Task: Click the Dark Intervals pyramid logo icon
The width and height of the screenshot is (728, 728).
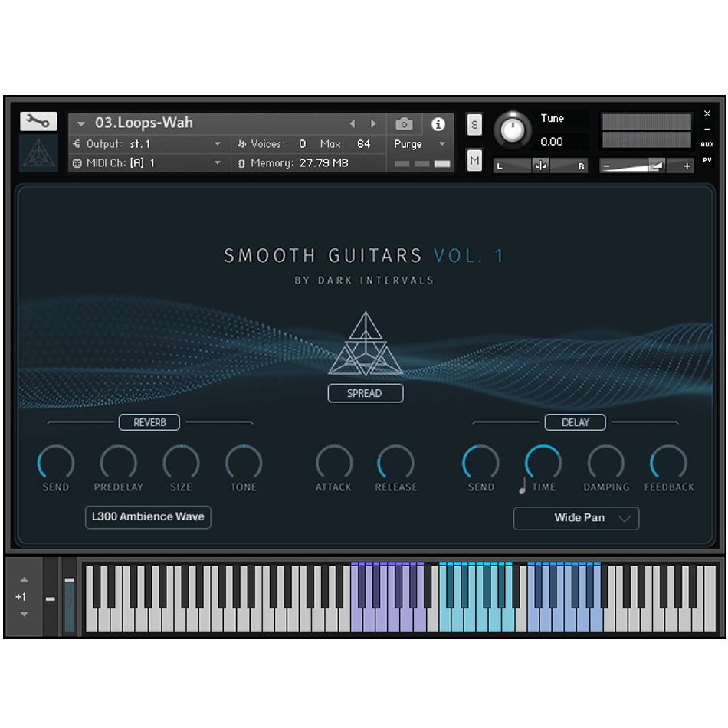Action: [x=37, y=153]
